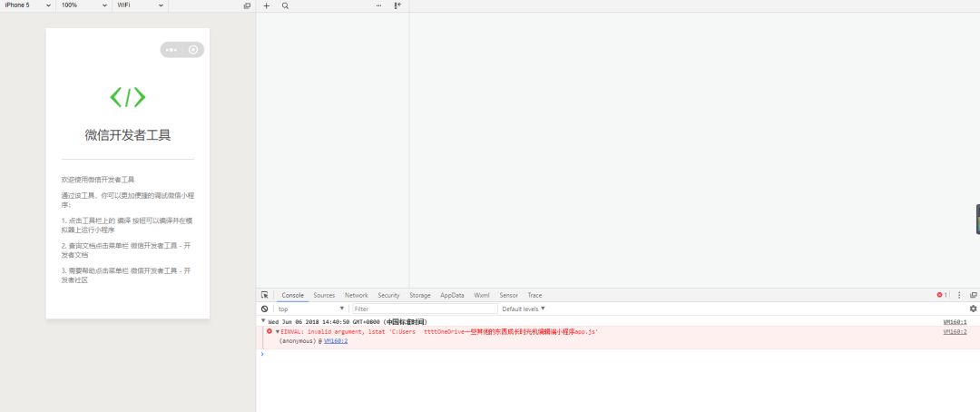The width and height of the screenshot is (980, 412).
Task: Click instruction step 1 about 编译 button
Action: (x=125, y=225)
